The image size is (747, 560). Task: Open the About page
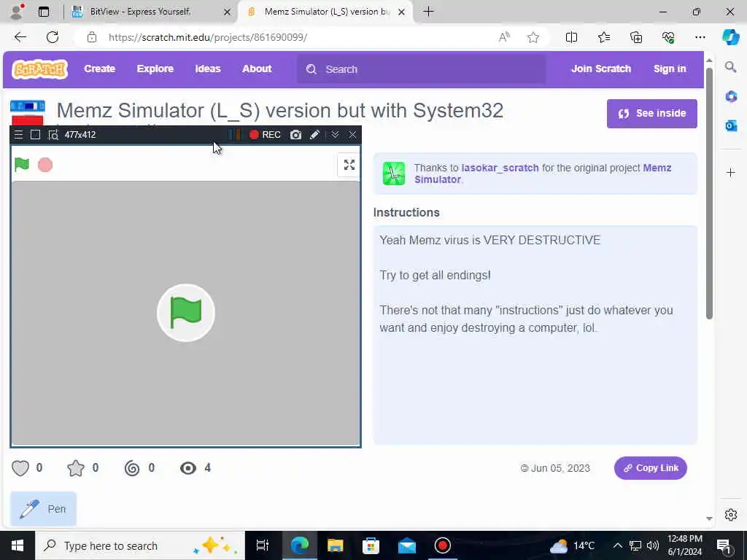point(257,69)
